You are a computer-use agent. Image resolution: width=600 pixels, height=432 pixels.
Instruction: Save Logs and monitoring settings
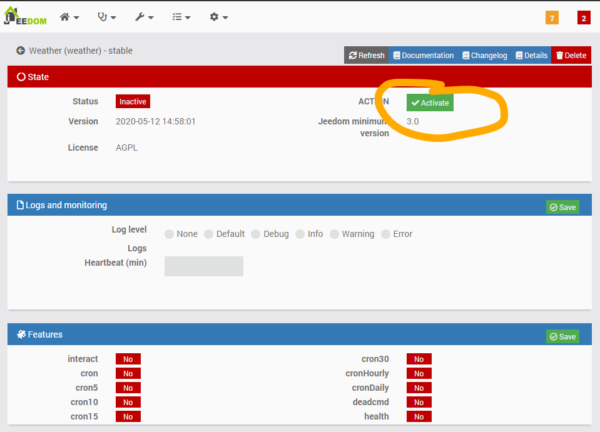tap(562, 207)
